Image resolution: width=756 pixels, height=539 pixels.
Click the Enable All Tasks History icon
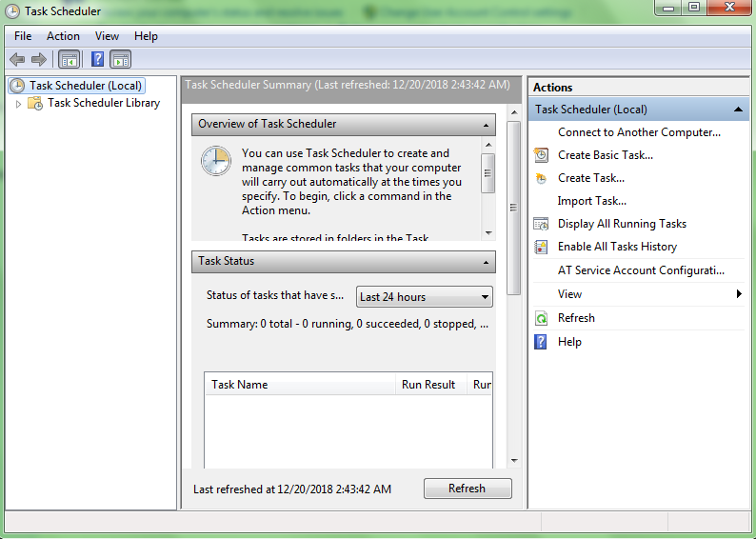pyautogui.click(x=541, y=248)
